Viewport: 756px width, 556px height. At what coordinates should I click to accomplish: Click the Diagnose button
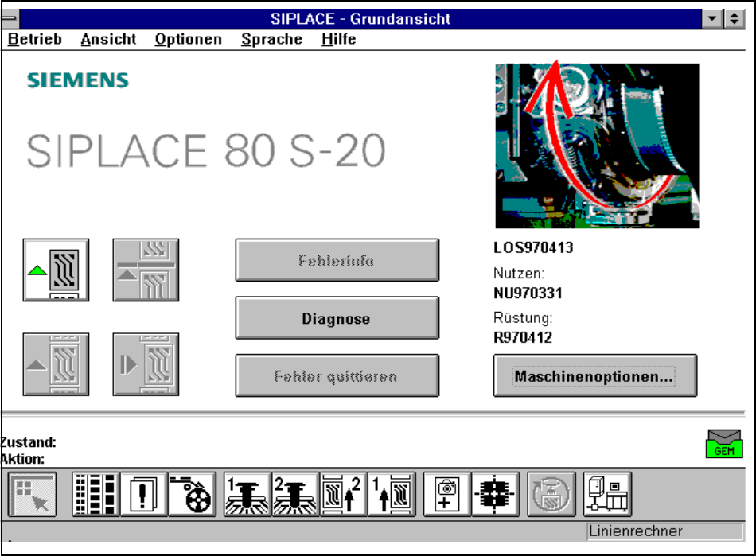(337, 318)
